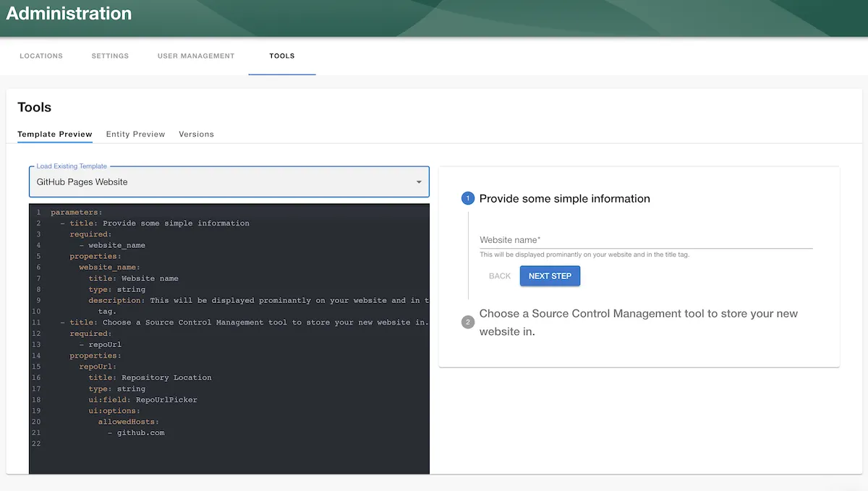Viewport: 868px width, 491px height.
Task: Go to the User Management tab
Action: click(196, 56)
